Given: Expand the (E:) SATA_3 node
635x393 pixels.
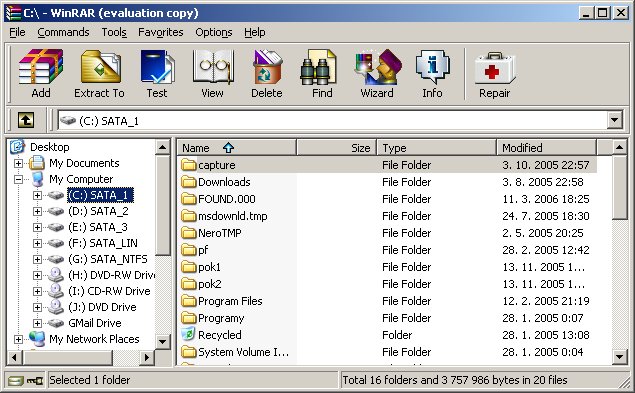Looking at the screenshot, I should coord(37,227).
